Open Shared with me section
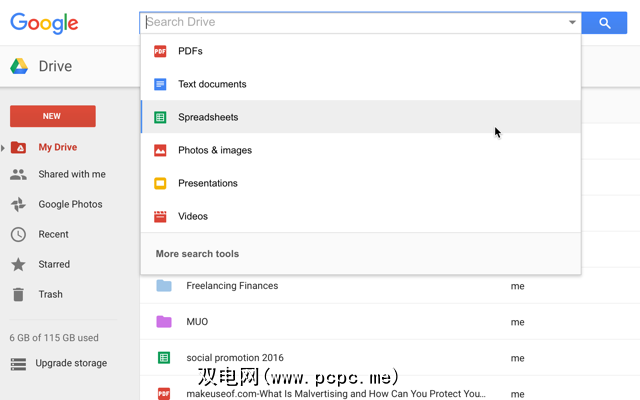640x400 pixels. (71, 174)
